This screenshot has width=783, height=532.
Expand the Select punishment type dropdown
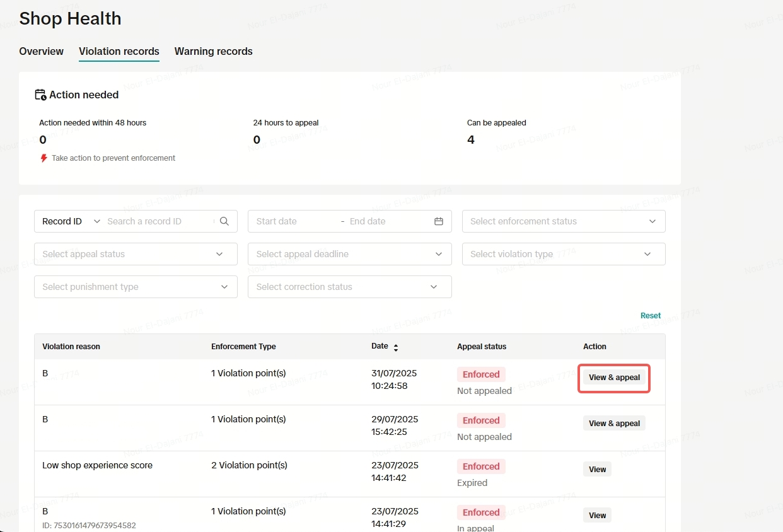[x=136, y=287]
